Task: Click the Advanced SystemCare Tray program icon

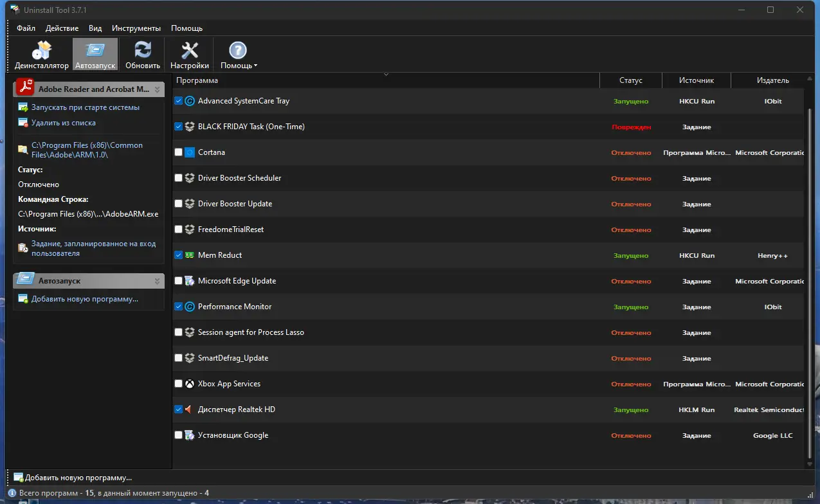Action: coord(190,101)
